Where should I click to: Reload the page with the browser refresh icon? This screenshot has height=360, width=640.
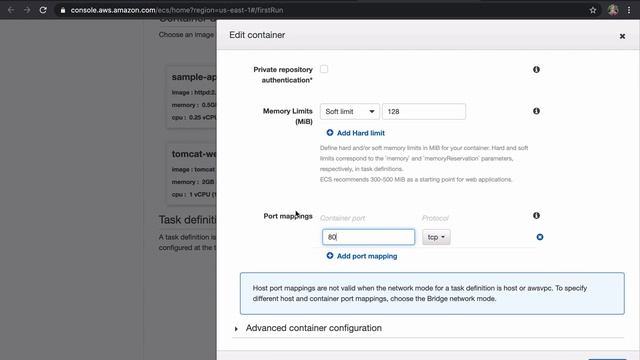pyautogui.click(x=43, y=10)
